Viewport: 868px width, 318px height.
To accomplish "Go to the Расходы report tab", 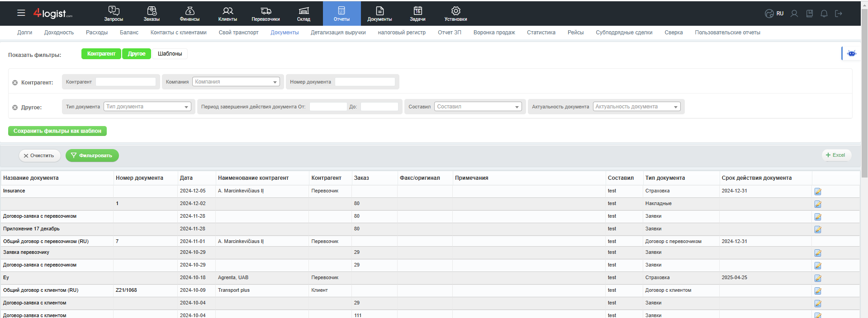I will pos(97,33).
